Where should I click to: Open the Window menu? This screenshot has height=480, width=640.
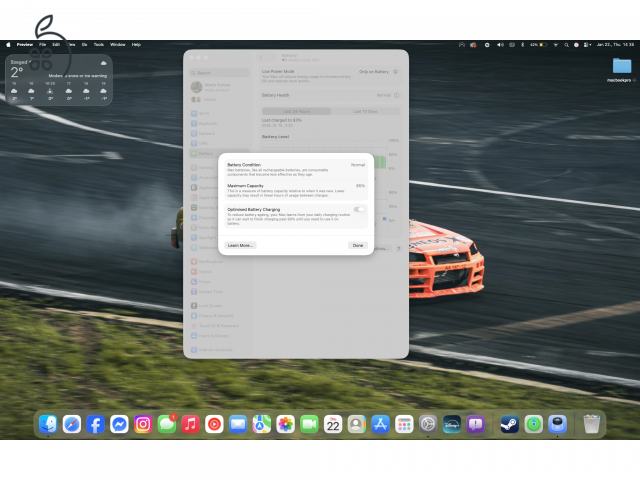[x=118, y=44]
